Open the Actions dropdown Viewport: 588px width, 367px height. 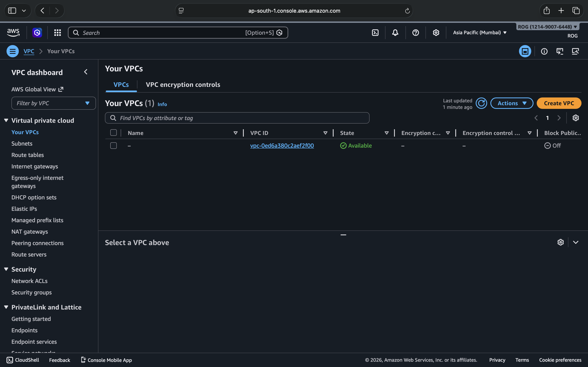pos(512,103)
